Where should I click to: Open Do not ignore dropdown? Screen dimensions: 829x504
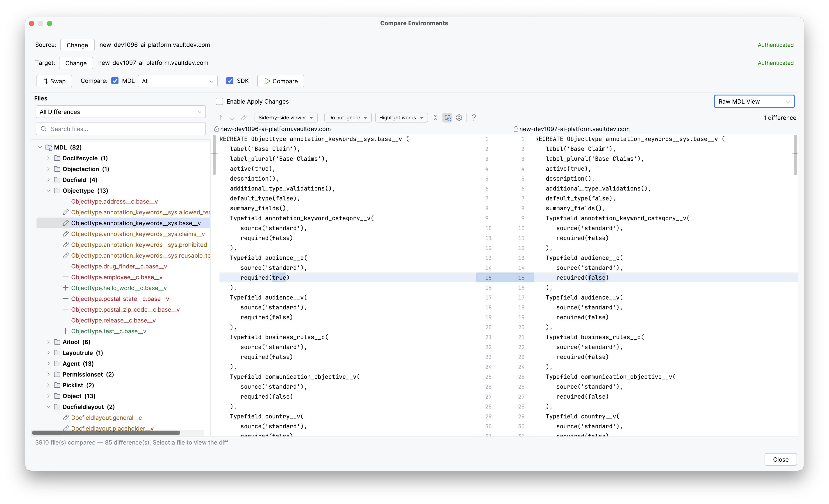348,117
